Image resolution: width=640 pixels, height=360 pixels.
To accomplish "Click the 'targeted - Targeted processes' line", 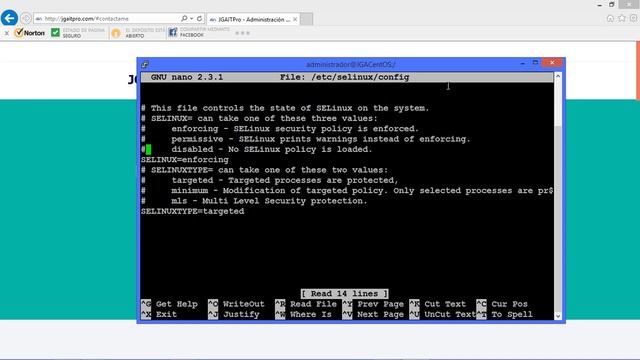I will (269, 180).
